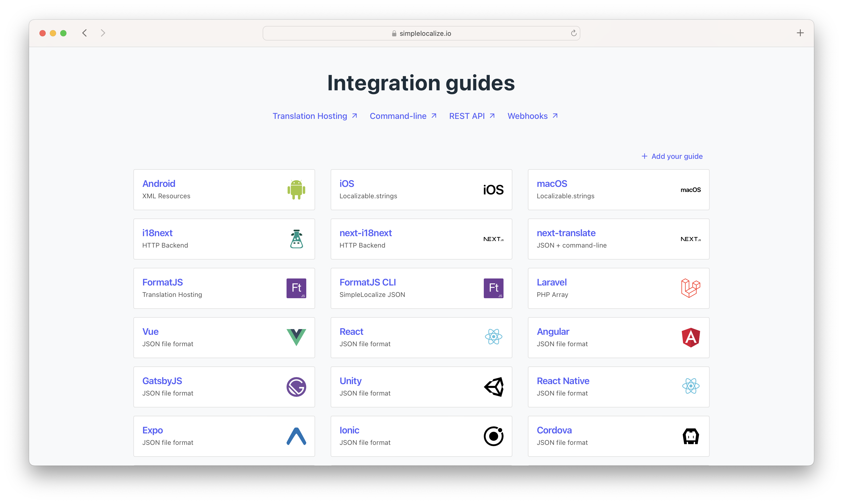Open the next-i18next guide title
The height and width of the screenshot is (504, 843).
coord(365,233)
